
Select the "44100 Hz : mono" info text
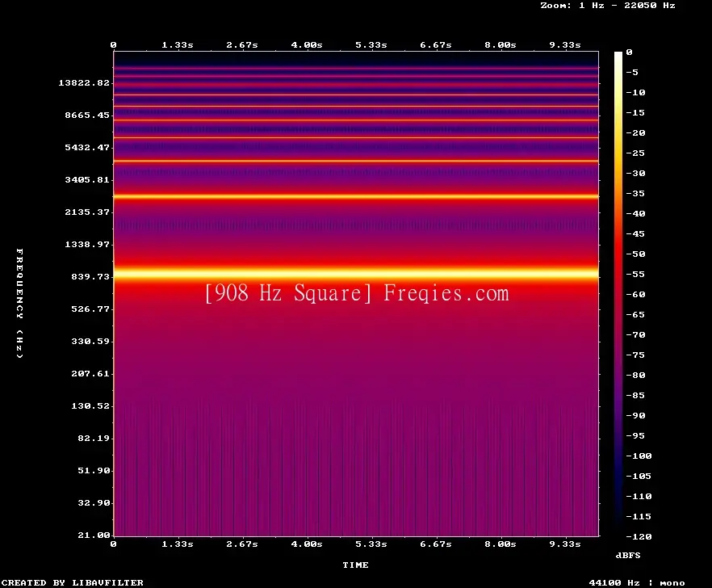coord(637,582)
